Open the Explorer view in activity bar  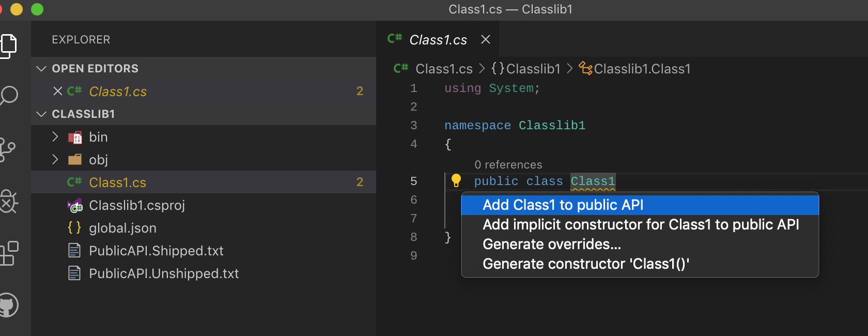pos(8,45)
